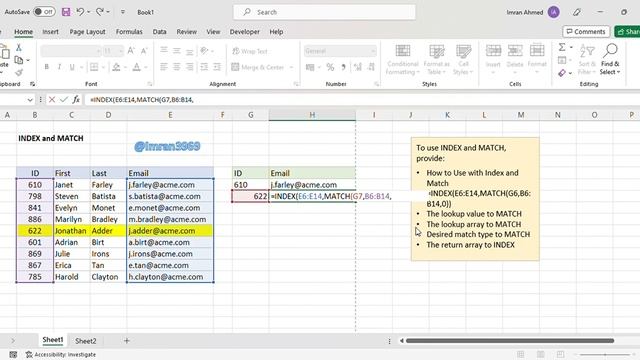The height and width of the screenshot is (360, 640).
Task: Click the horizontal scrollbar thumb
Action: point(510,340)
